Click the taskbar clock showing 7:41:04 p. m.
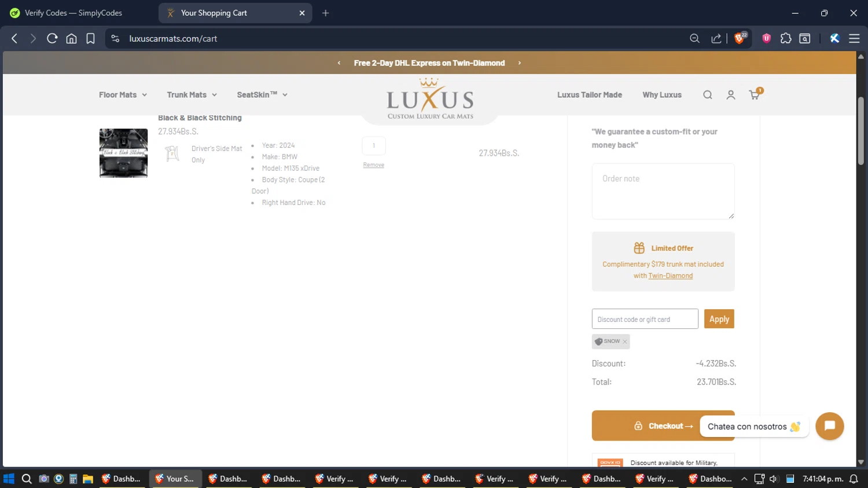 823,479
